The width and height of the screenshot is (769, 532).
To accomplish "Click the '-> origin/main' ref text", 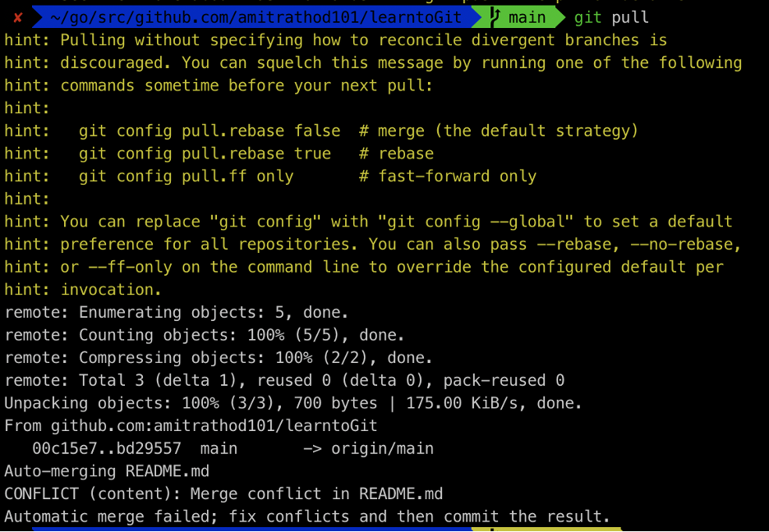I will pos(368,449).
